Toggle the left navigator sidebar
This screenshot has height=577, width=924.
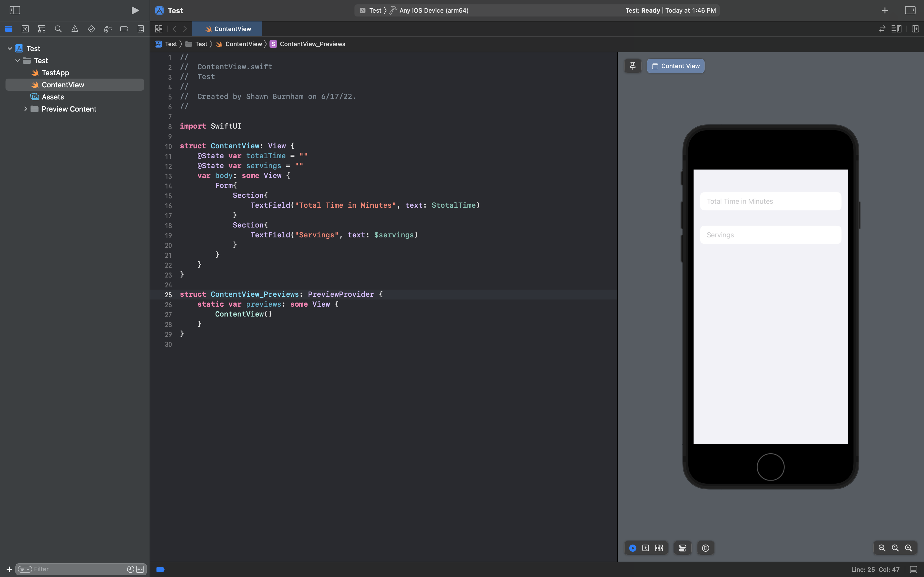15,10
